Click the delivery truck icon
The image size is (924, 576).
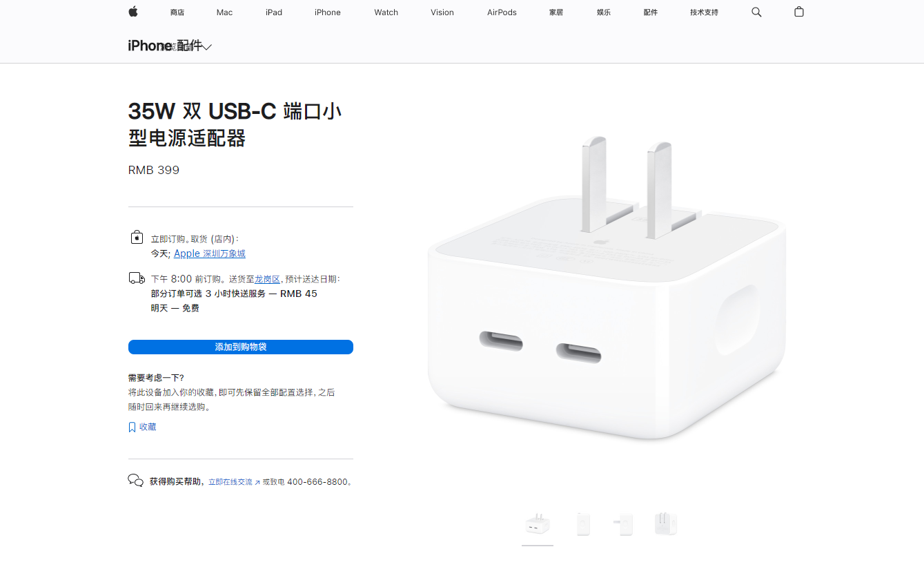(137, 278)
